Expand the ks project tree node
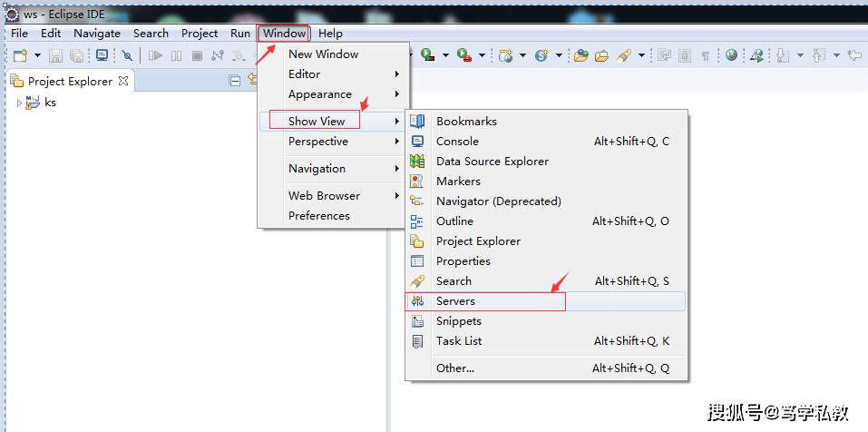Viewport: 868px width, 432px height. [x=19, y=103]
